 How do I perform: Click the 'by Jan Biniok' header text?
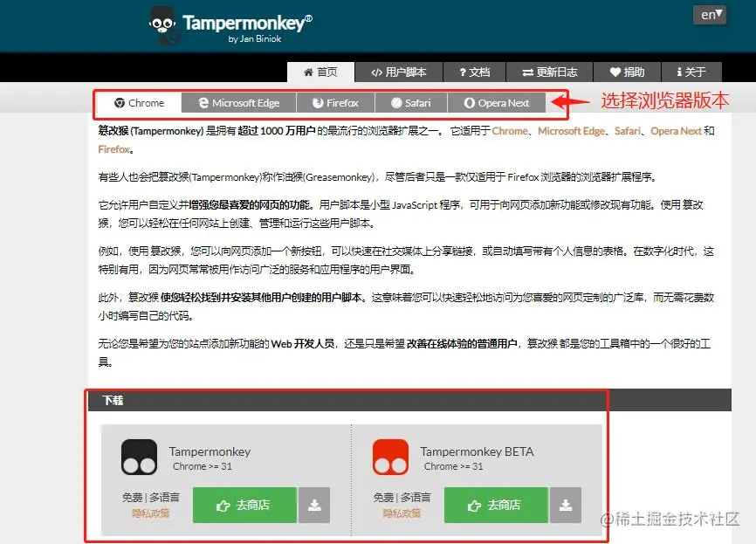click(255, 39)
